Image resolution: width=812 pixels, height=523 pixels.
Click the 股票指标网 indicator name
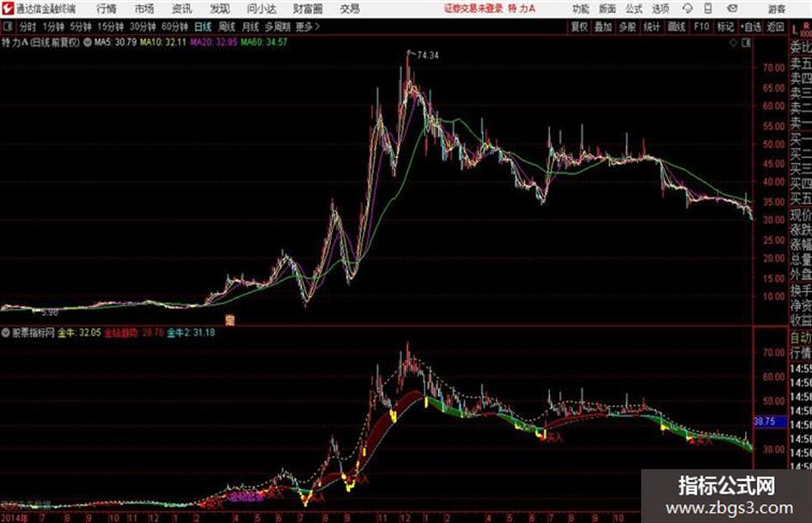click(34, 333)
